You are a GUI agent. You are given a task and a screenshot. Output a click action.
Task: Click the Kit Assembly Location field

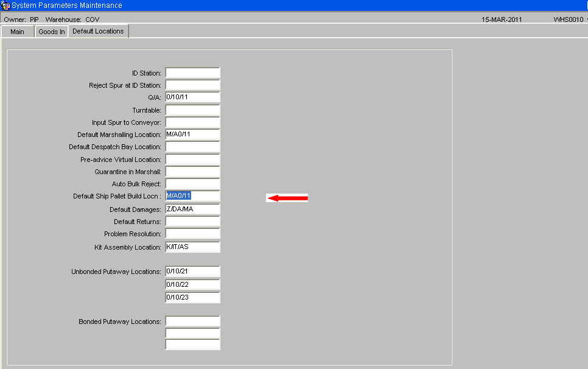pyautogui.click(x=193, y=247)
